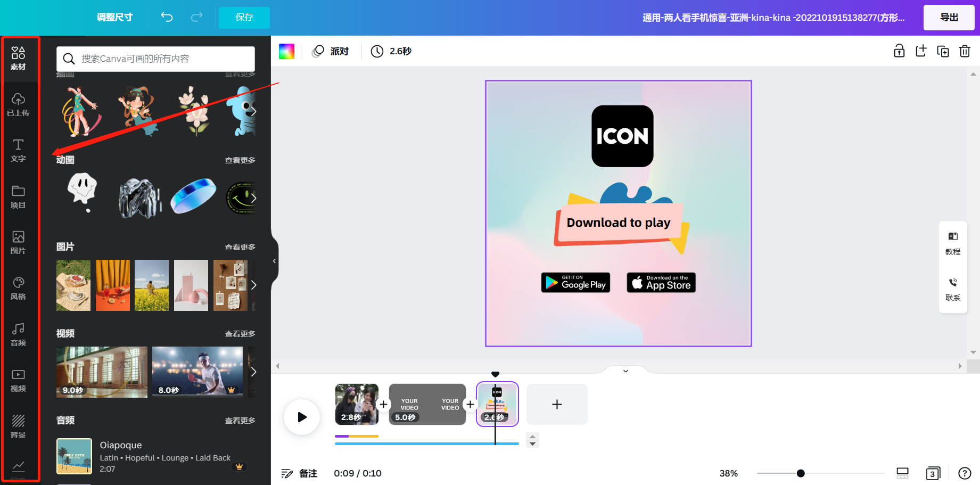Select the blue ring animated sticker
Viewport: 980px width, 485px height.
point(193,196)
